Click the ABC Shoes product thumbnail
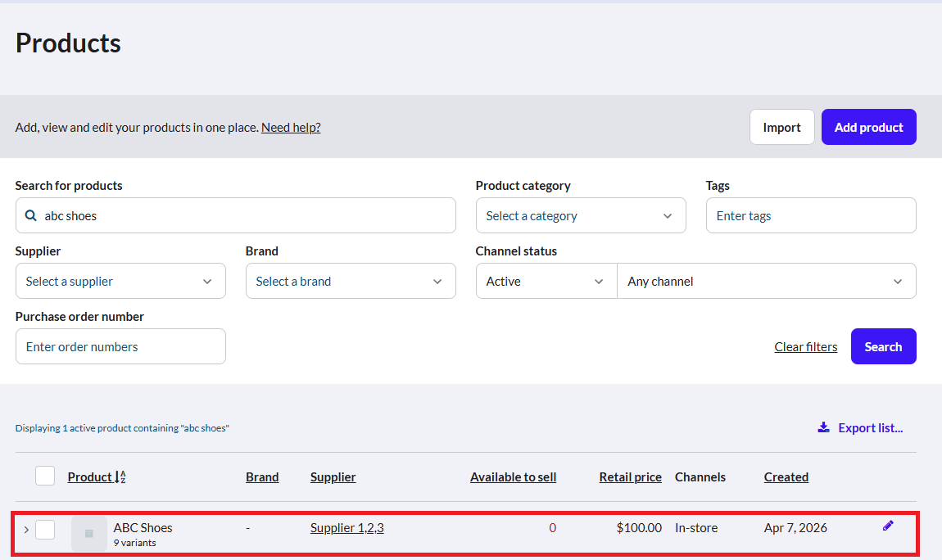 point(89,533)
